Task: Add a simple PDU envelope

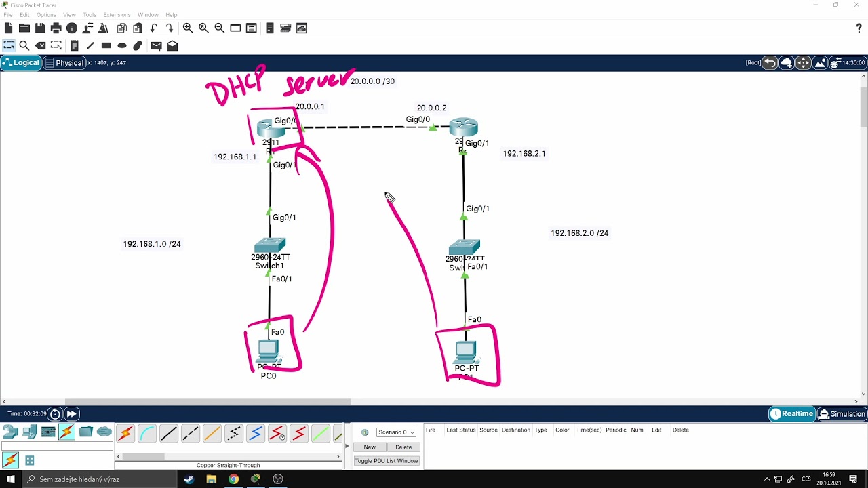Action: (156, 45)
